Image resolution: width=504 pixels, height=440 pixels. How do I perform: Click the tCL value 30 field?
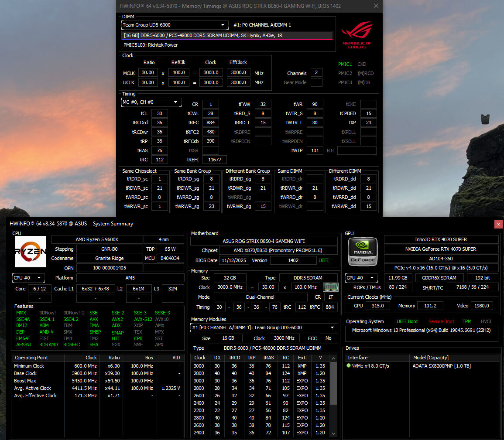[x=159, y=113]
